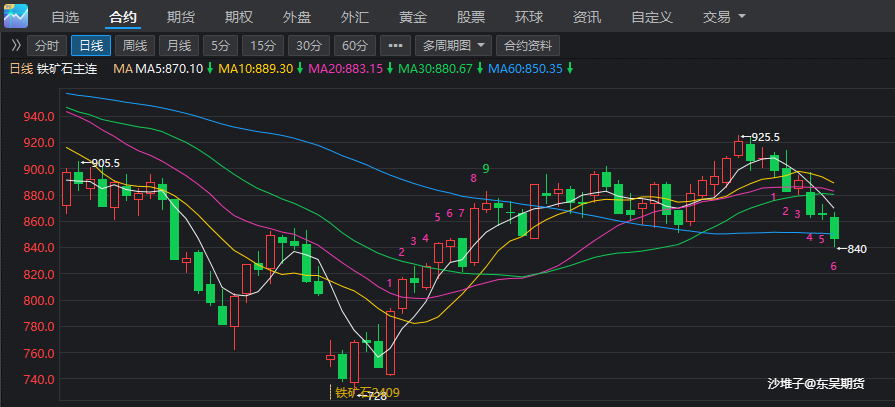
Task: Select the 环球 tab
Action: pyautogui.click(x=529, y=17)
